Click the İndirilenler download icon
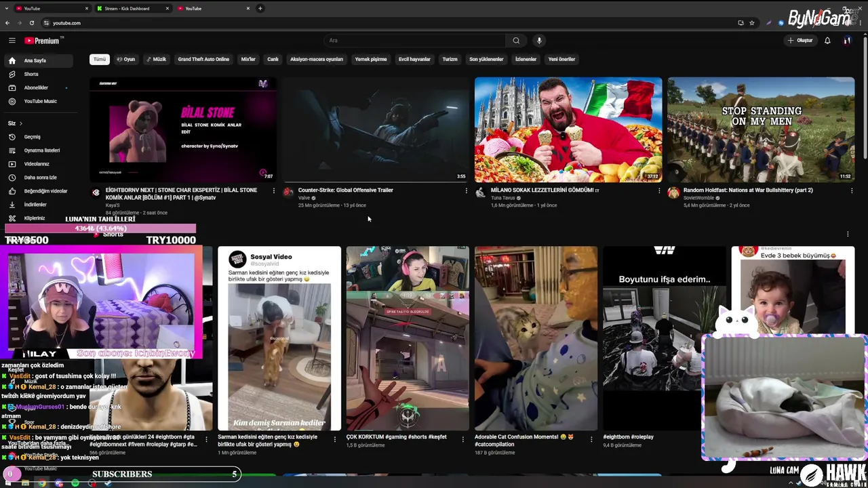Viewport: 868px width, 488px height. pyautogui.click(x=12, y=205)
